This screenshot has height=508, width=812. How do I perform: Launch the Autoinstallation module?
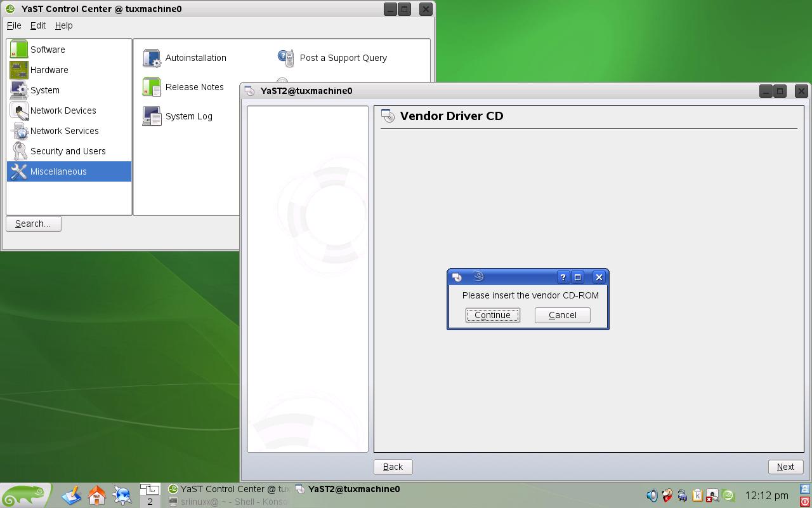(185, 58)
